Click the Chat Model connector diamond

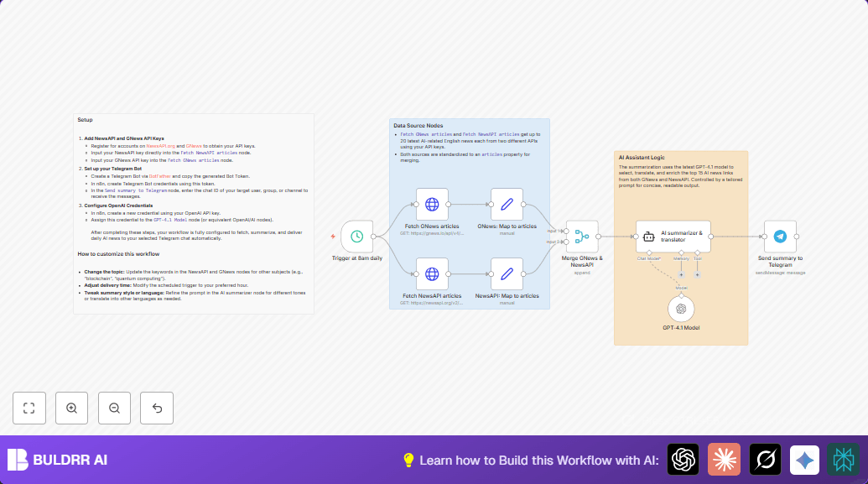click(649, 252)
